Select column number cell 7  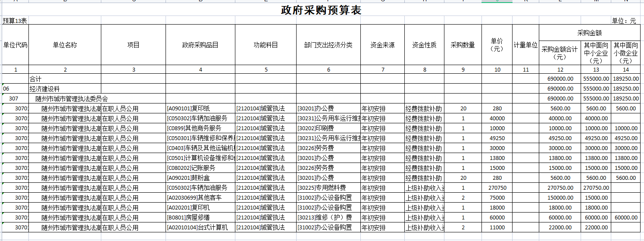382,69
